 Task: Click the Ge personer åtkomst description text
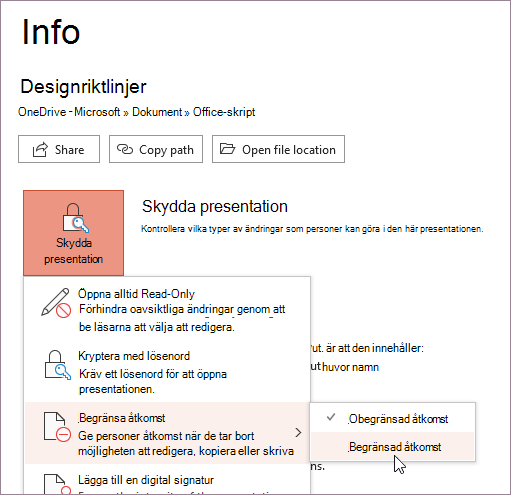pos(186,443)
